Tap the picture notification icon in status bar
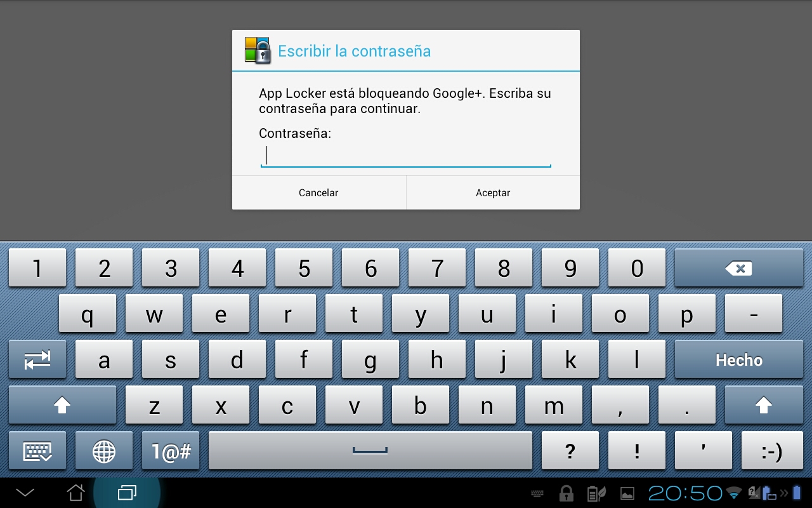 click(x=627, y=493)
